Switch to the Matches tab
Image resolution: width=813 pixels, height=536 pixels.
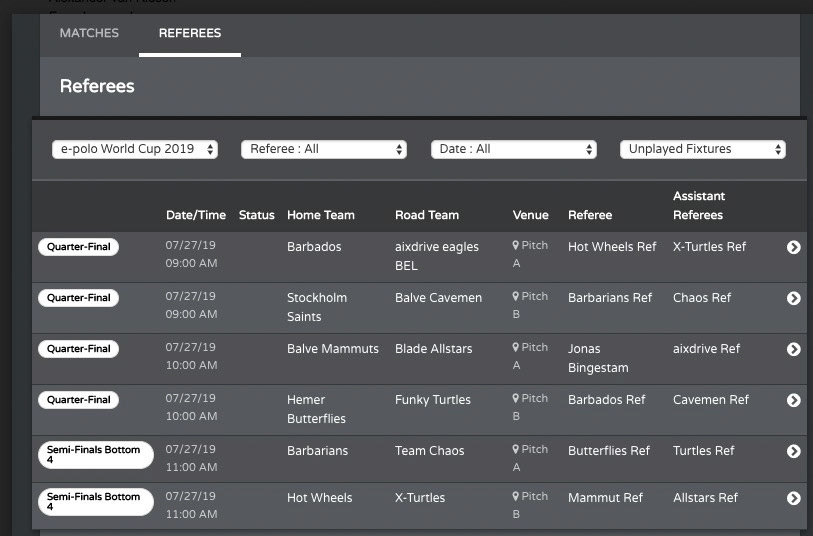point(89,33)
